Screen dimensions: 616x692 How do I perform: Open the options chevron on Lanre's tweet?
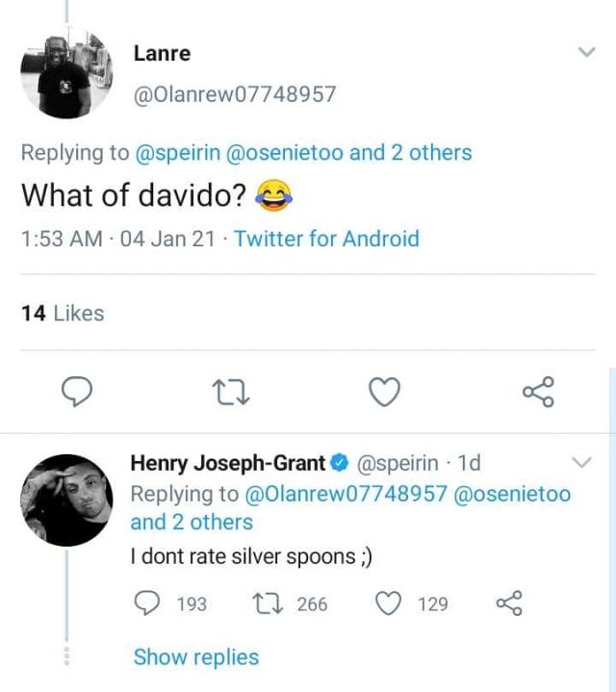586,53
